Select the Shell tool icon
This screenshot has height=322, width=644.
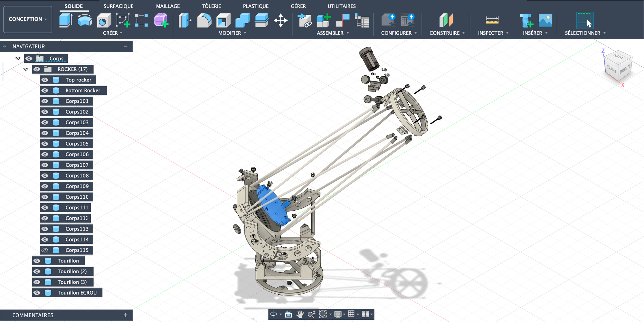pos(223,20)
